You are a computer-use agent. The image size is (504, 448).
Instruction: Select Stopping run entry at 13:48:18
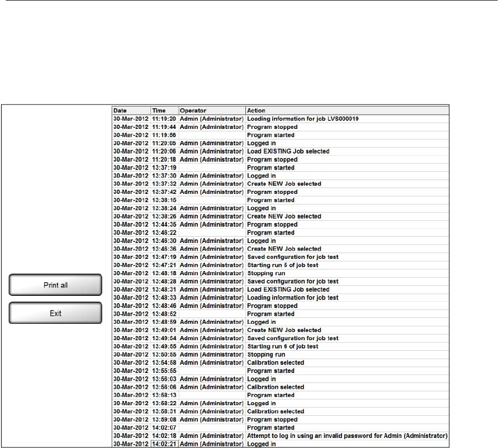click(x=266, y=273)
